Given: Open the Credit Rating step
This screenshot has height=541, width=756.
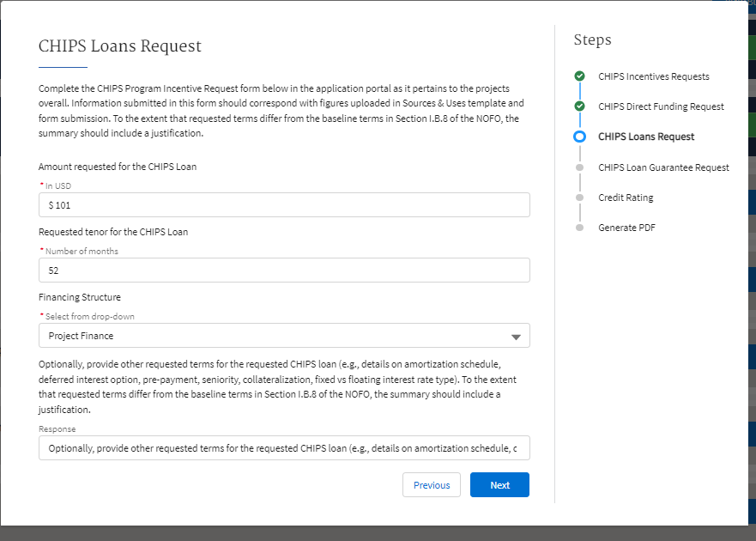Looking at the screenshot, I should click(626, 198).
